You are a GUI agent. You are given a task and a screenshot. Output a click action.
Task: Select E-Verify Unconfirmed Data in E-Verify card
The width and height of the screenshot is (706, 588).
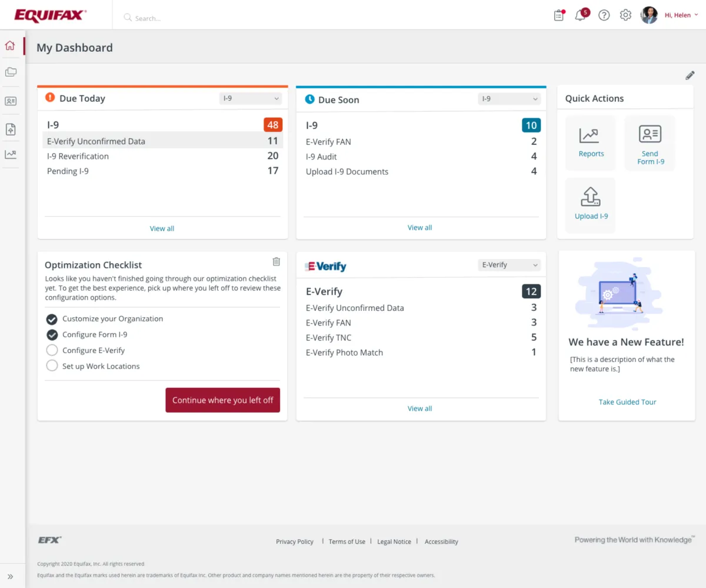pos(421,308)
